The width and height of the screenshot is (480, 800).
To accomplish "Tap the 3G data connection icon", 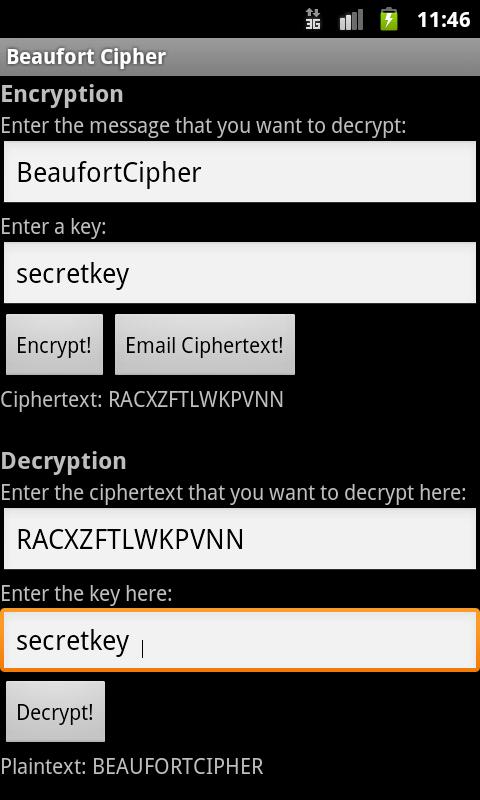I will pyautogui.click(x=313, y=19).
